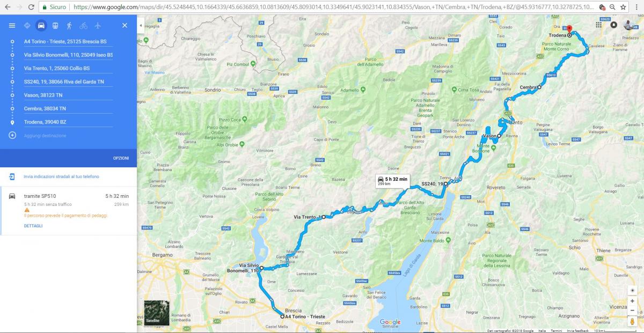Image resolution: width=644 pixels, height=333 pixels.
Task: Open DETTAGLI route details
Action: coord(33,226)
